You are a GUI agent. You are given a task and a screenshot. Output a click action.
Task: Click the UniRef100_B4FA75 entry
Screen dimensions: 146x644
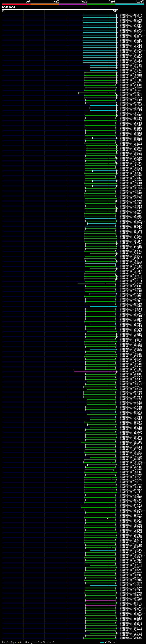tap(131, 82)
